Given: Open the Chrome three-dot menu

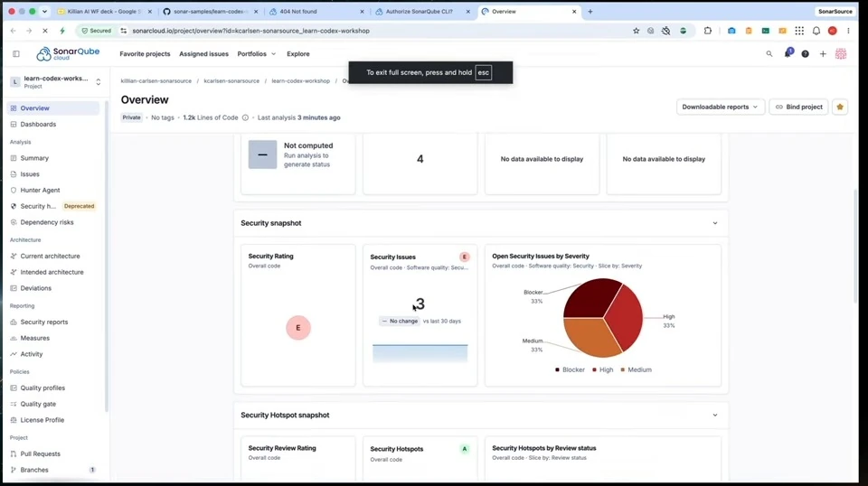Looking at the screenshot, I should (x=848, y=31).
